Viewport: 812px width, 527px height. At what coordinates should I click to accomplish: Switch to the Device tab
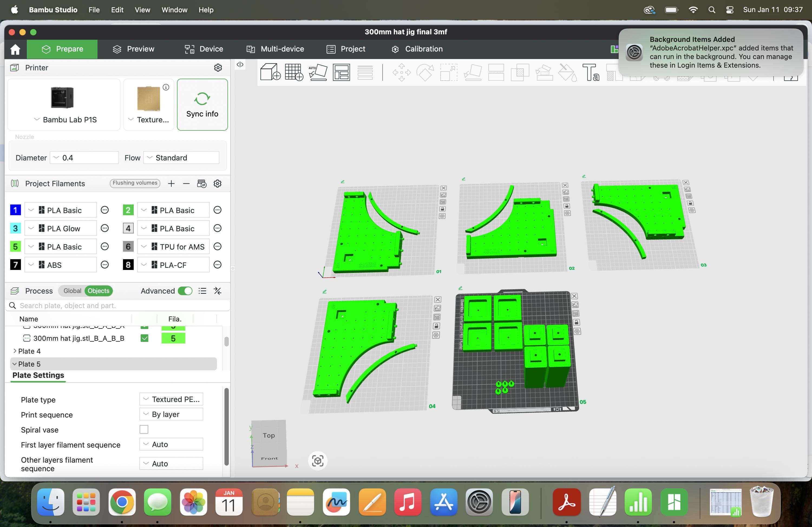[204, 49]
